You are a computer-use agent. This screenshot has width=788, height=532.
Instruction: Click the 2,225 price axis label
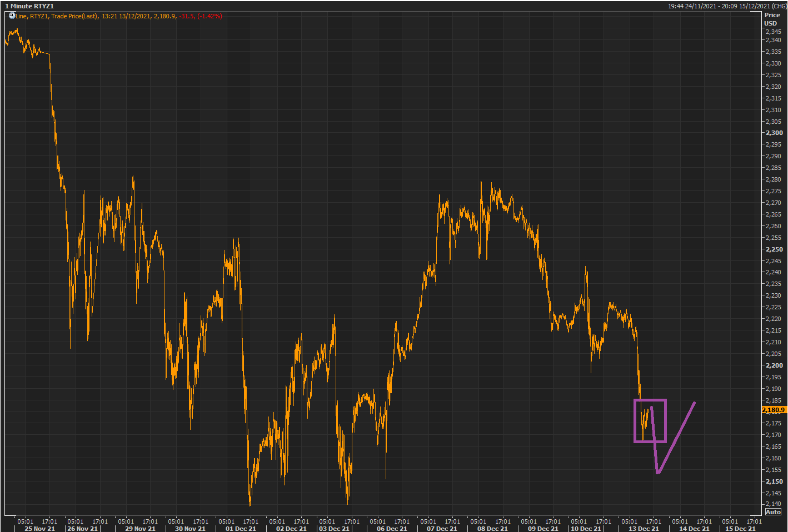coord(773,307)
